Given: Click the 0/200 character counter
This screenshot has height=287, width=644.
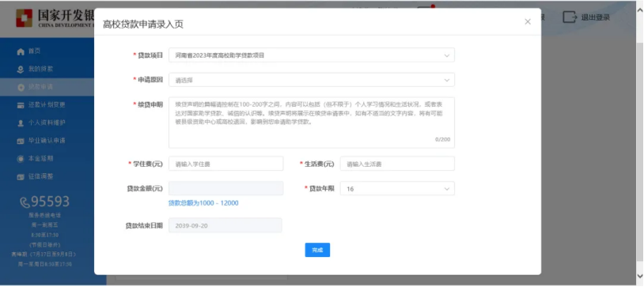Looking at the screenshot, I should [x=442, y=139].
